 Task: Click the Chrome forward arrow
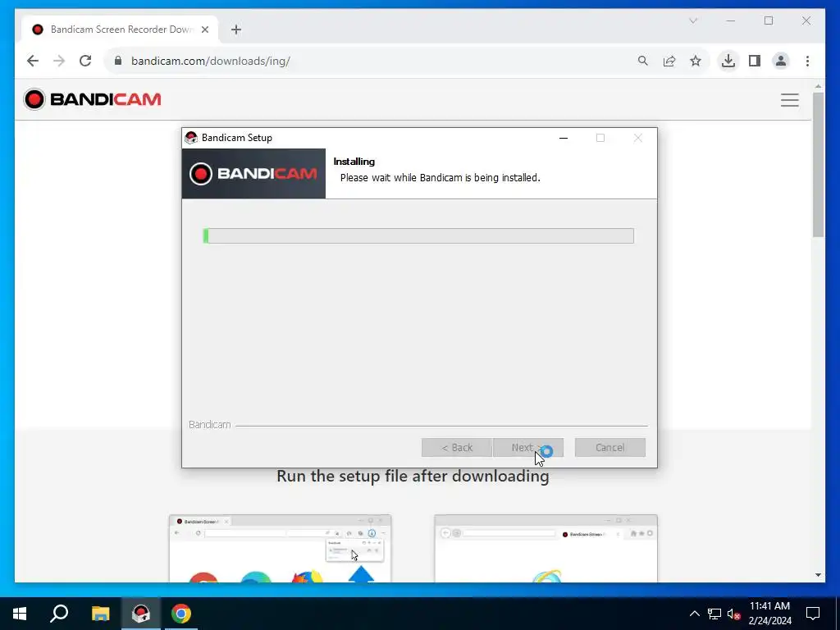59,61
